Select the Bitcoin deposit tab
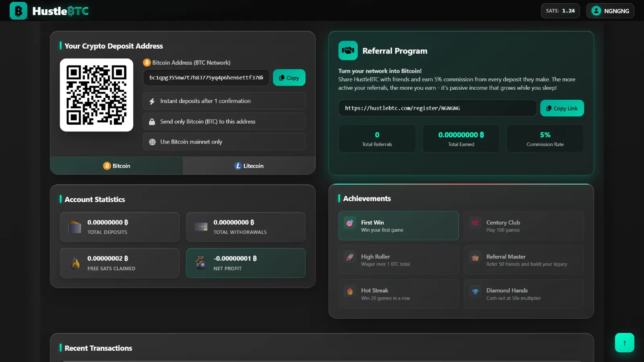This screenshot has height=362, width=644. [116, 166]
